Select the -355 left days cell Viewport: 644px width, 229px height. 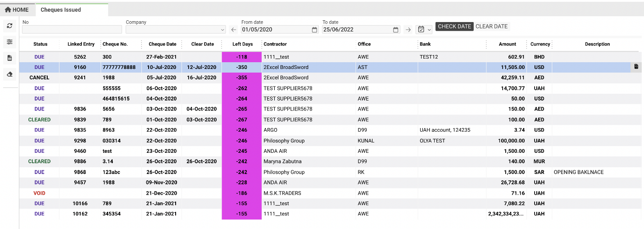242,78
